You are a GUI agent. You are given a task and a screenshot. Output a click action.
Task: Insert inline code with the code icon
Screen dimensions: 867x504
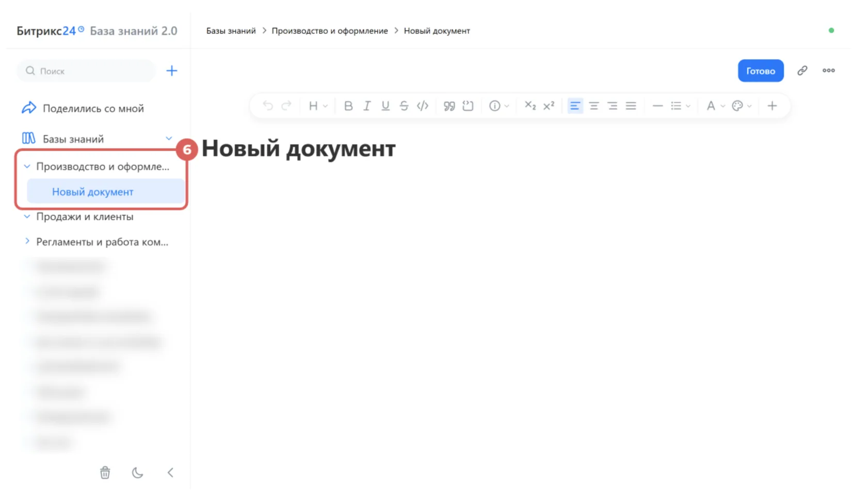(x=423, y=106)
